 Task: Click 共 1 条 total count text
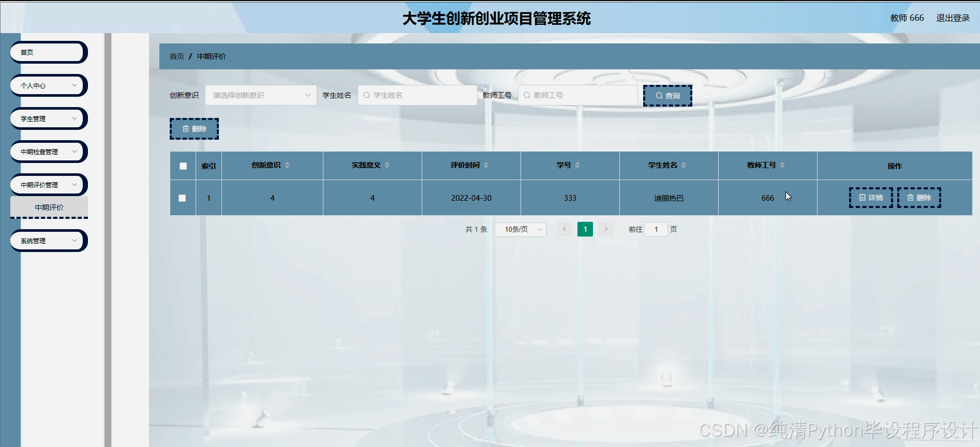coord(476,229)
